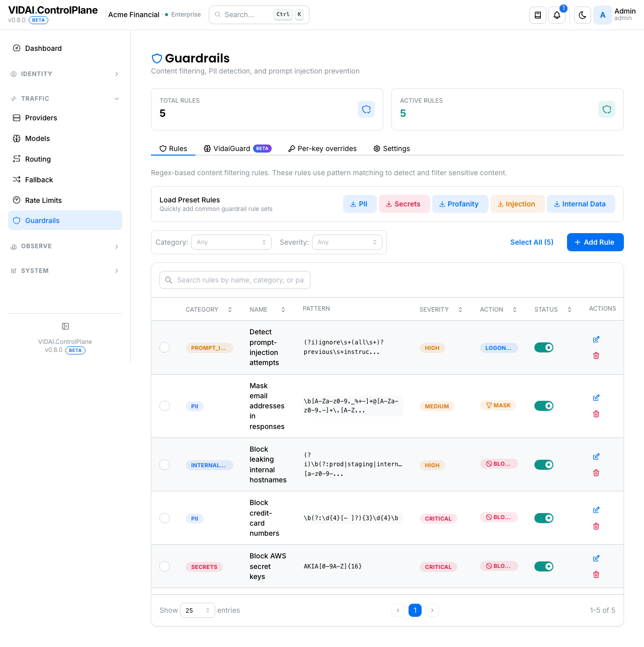The image size is (644, 647).
Task: Click the top global Search box
Action: pyautogui.click(x=259, y=15)
